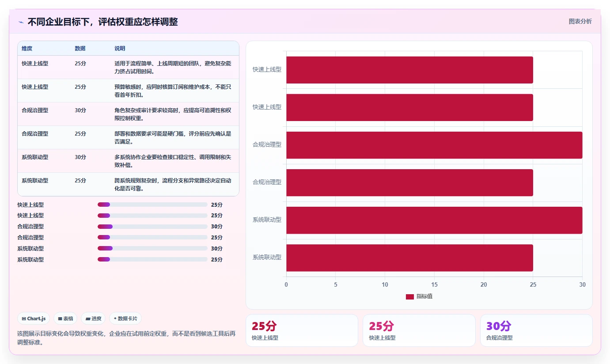This screenshot has width=610, height=364.
Task: Click the 系统联动型 chart bar reaching 30
Action: pyautogui.click(x=434, y=220)
